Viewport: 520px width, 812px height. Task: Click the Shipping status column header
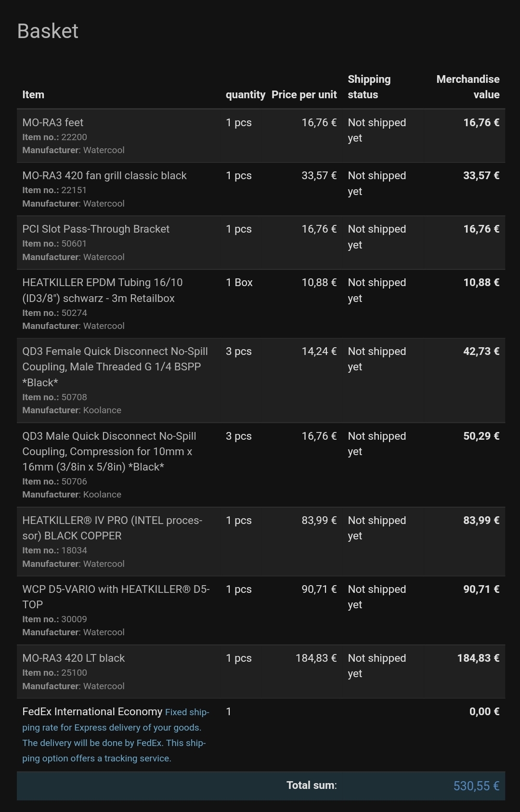369,87
